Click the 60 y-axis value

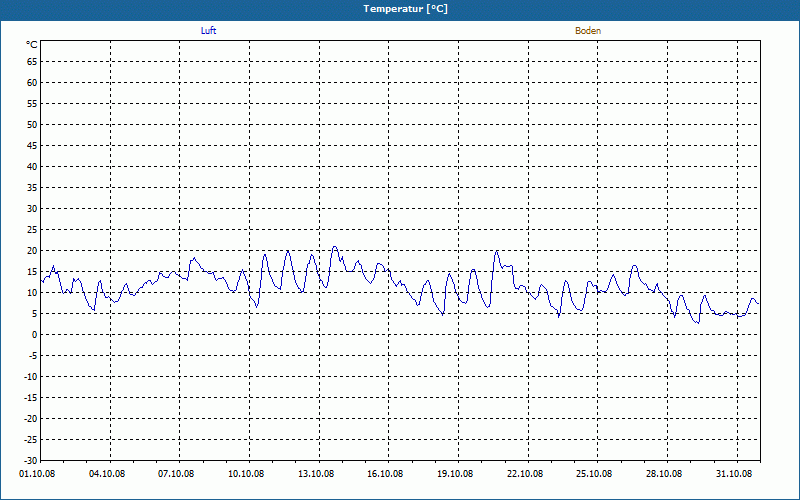[x=32, y=83]
